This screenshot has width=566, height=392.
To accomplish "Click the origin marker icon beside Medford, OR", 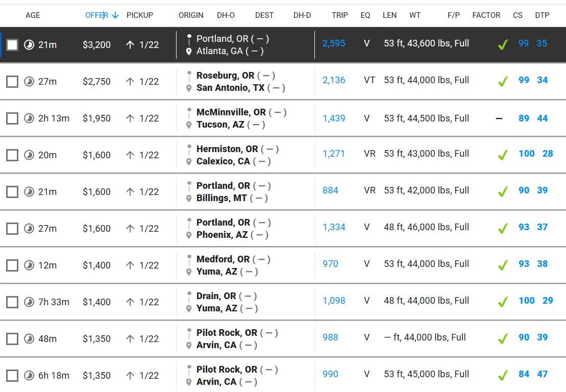I will tap(189, 259).
